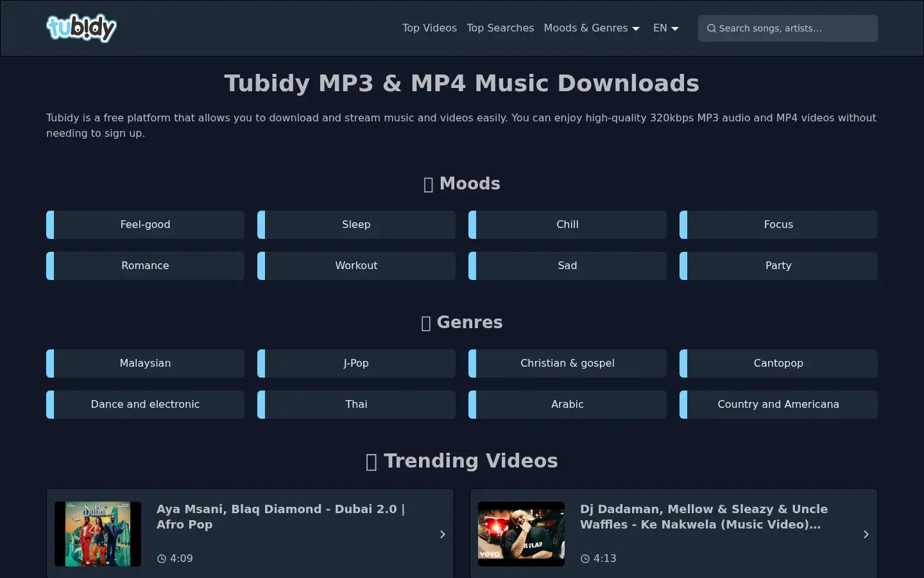
Task: Focus the search songs, artists field
Action: [x=788, y=28]
